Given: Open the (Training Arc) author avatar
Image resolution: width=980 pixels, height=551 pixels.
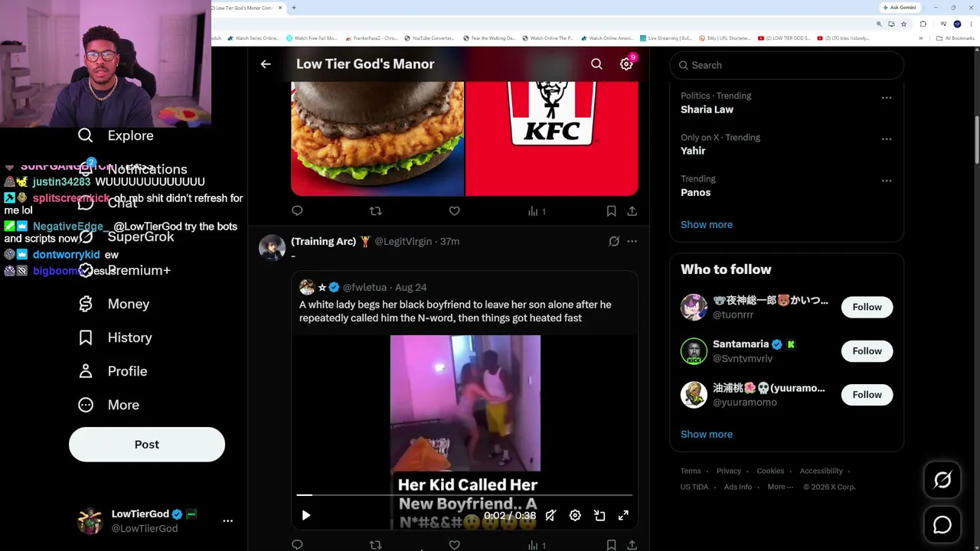Looking at the screenshot, I should [272, 248].
